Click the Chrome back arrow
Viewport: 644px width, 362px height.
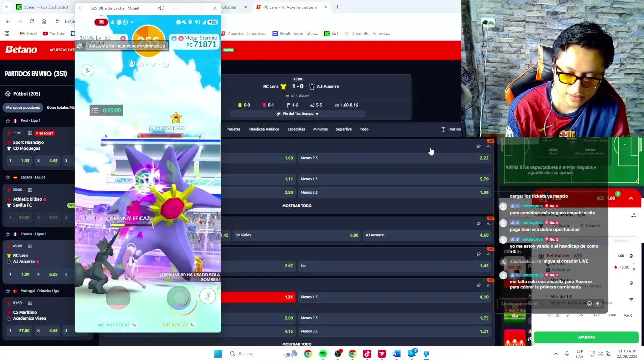pyautogui.click(x=8, y=21)
